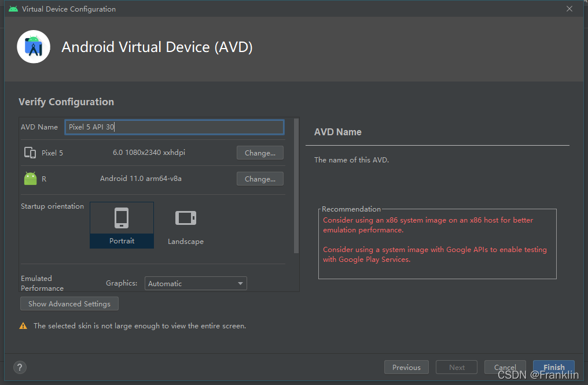Click the Pixel 5 device icon
This screenshot has height=385, width=588.
30,153
